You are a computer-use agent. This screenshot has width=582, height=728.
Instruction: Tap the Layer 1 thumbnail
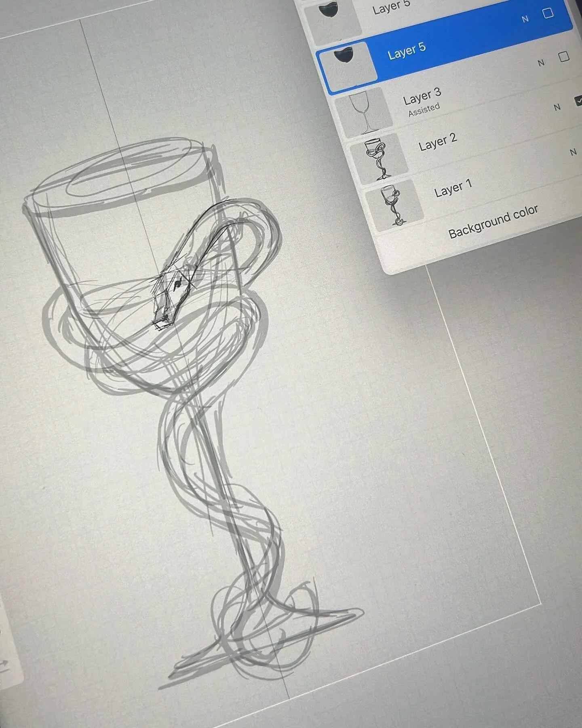click(394, 205)
